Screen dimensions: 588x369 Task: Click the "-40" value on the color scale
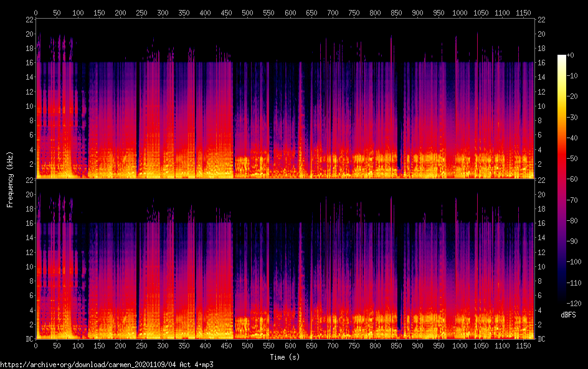(572, 138)
